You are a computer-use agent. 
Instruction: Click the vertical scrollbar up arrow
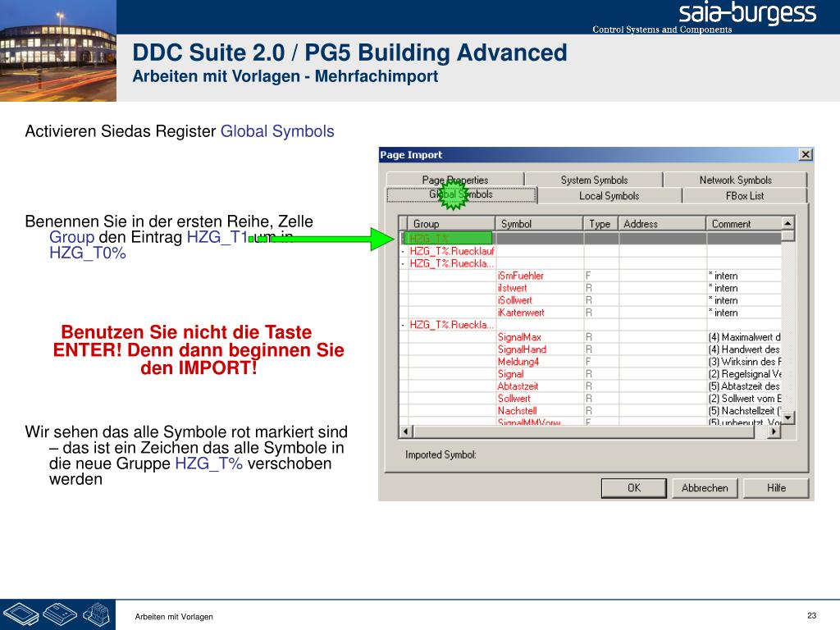tap(787, 223)
